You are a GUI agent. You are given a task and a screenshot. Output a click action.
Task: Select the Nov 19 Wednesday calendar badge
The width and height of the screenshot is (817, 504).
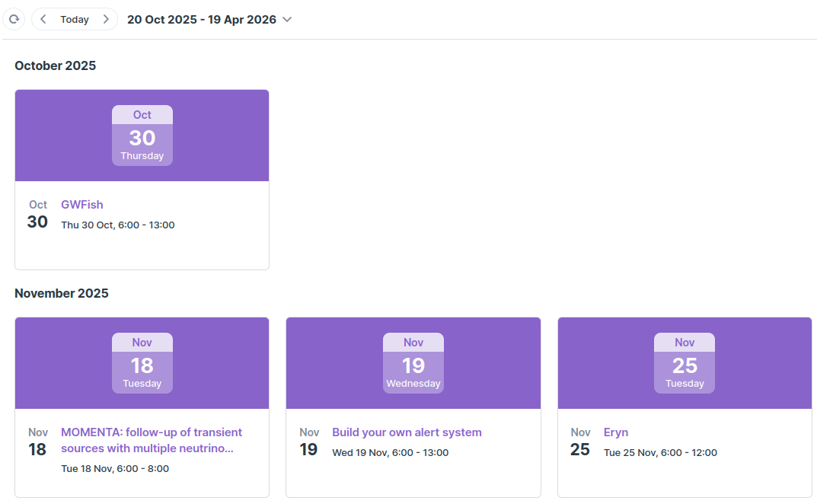tap(413, 363)
